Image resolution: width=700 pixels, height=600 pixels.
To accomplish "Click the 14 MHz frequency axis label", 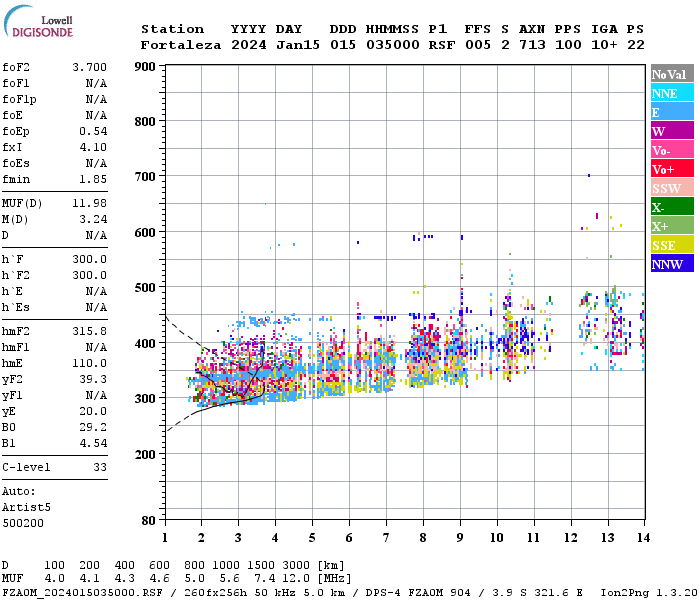I will click(x=643, y=538).
